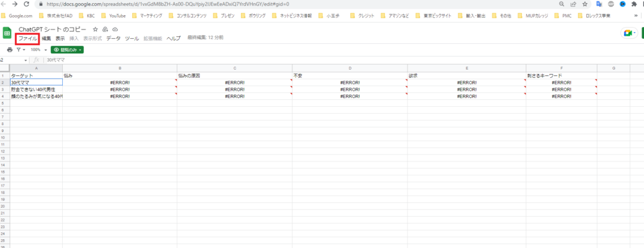The image size is (644, 248).
Task: Click the print icon in toolbar
Action: (x=10, y=50)
